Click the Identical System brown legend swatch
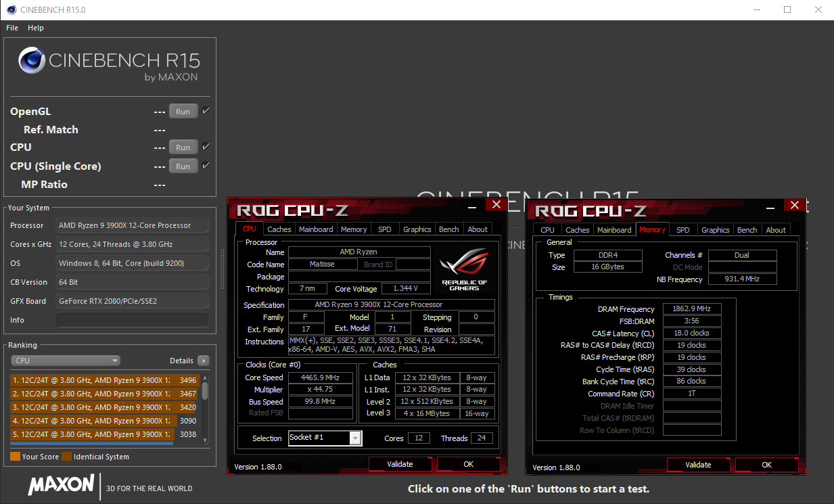Image resolution: width=834 pixels, height=504 pixels. pyautogui.click(x=66, y=457)
